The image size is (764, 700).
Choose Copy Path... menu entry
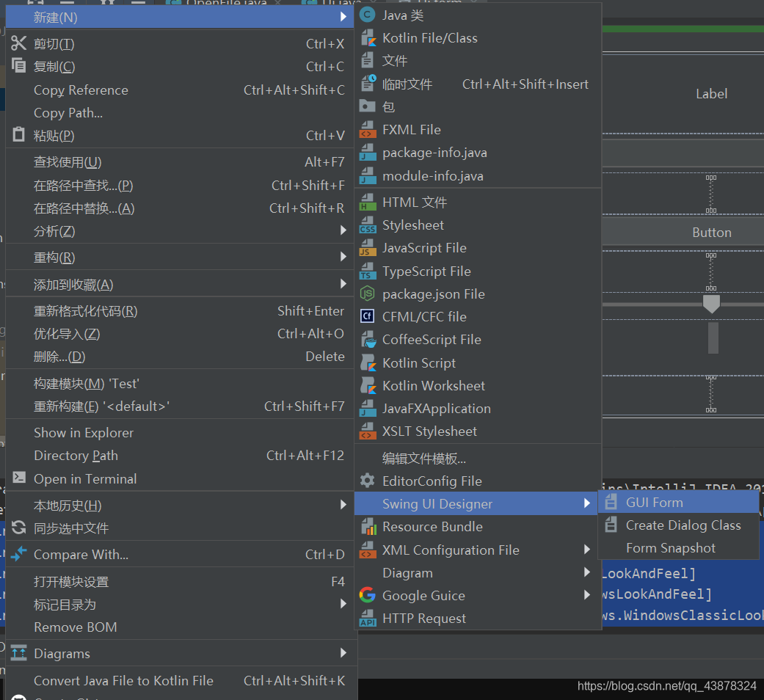point(179,113)
